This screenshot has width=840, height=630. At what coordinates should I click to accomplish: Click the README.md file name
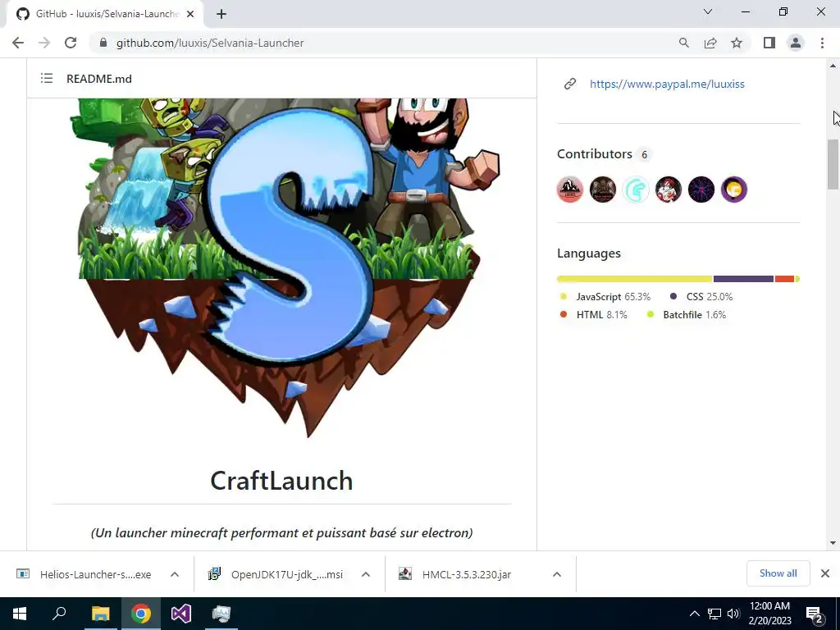(99, 79)
